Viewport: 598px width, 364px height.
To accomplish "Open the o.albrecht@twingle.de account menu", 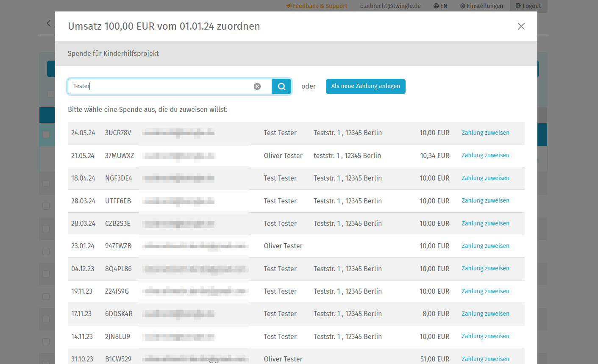I will tap(390, 6).
